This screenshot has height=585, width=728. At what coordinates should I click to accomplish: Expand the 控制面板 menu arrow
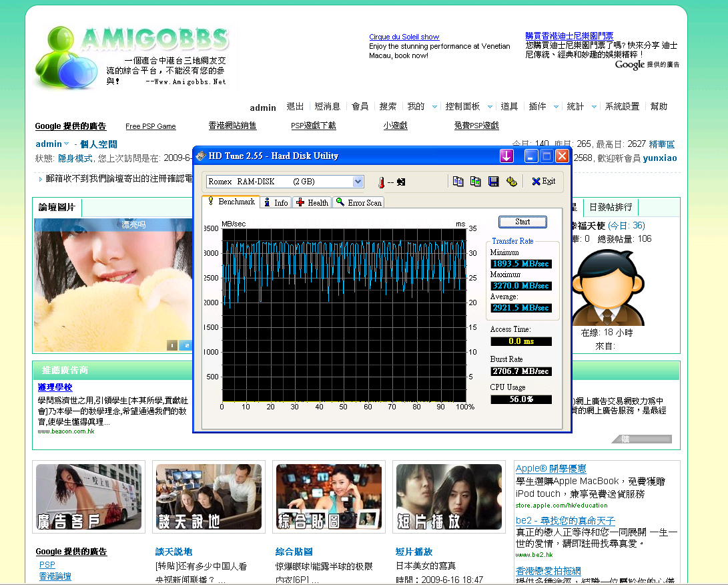coord(490,107)
